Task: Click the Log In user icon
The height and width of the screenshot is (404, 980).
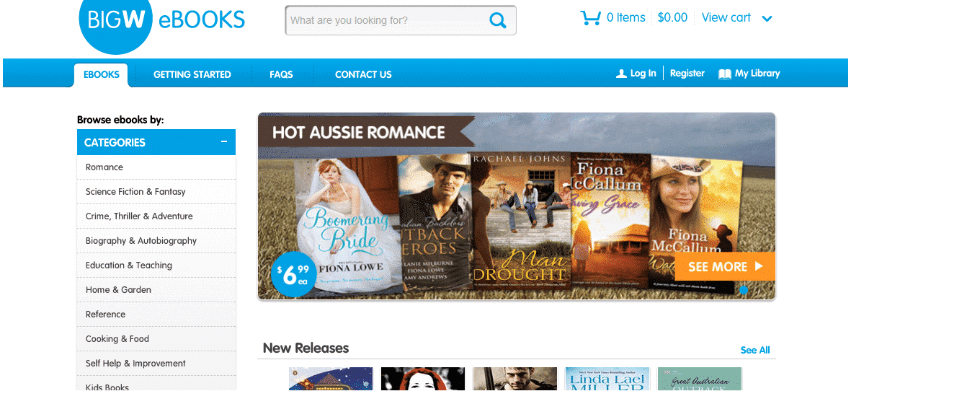Action: coord(621,74)
